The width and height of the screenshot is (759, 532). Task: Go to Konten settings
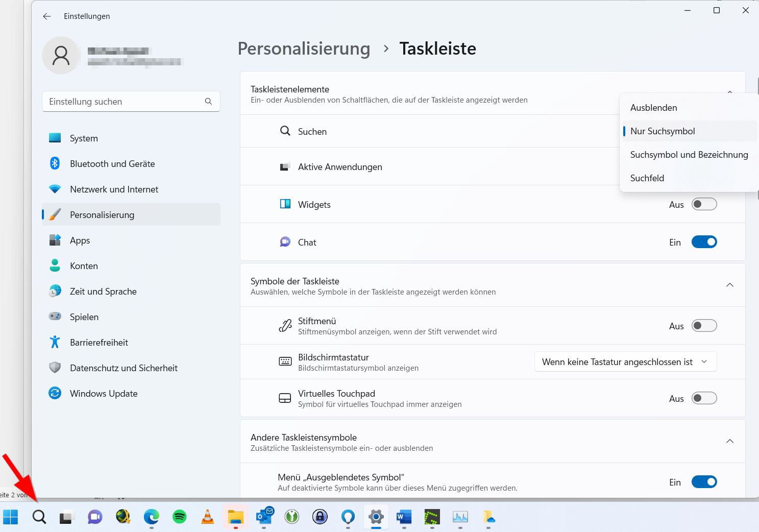click(131, 266)
